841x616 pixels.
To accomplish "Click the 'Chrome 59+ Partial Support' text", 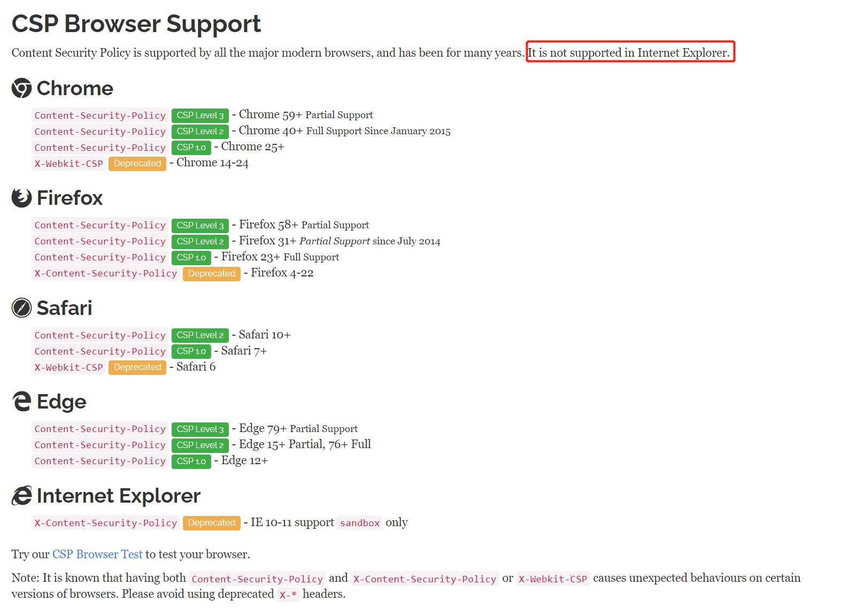I will point(306,115).
